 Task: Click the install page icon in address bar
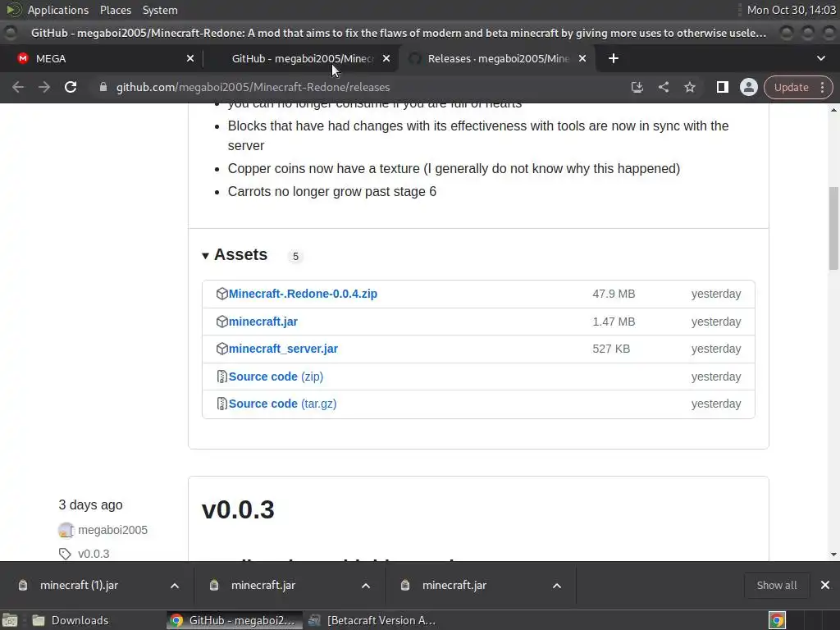tap(637, 87)
